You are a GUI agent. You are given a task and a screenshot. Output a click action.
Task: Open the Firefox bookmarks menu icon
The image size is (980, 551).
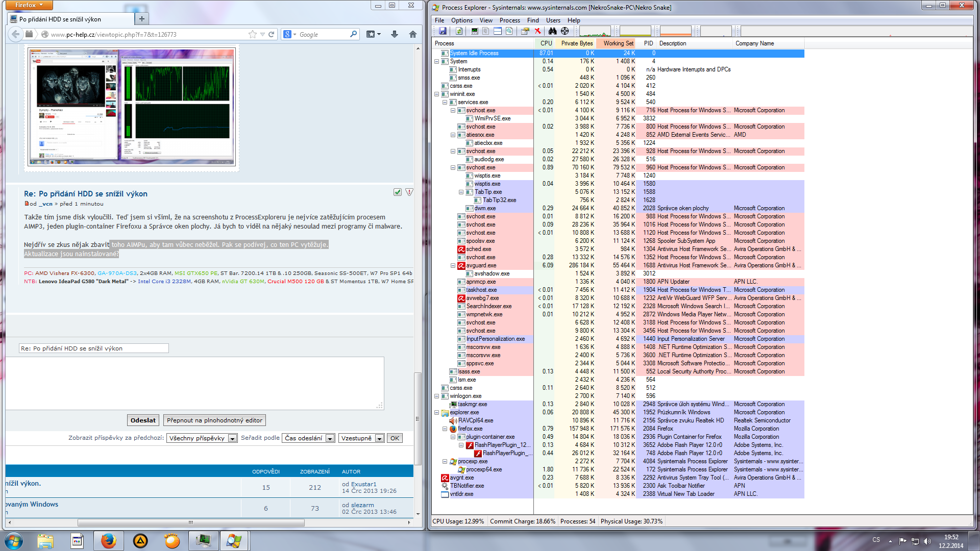click(x=374, y=34)
